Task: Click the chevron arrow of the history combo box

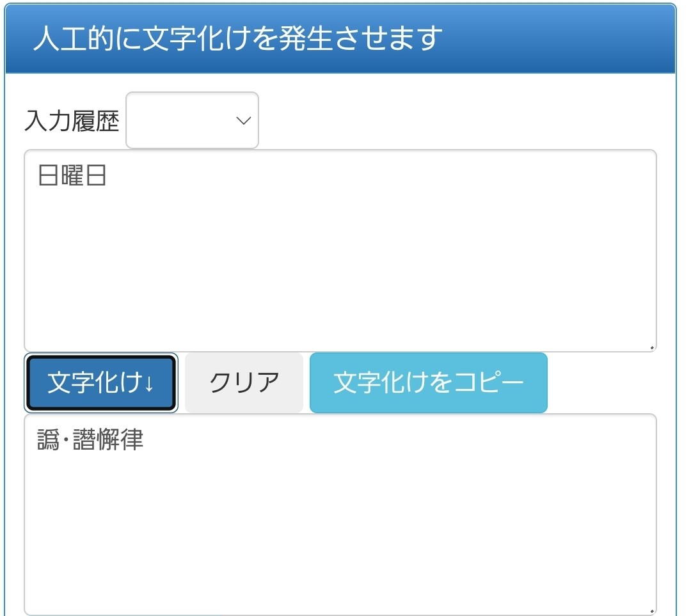Action: click(243, 120)
